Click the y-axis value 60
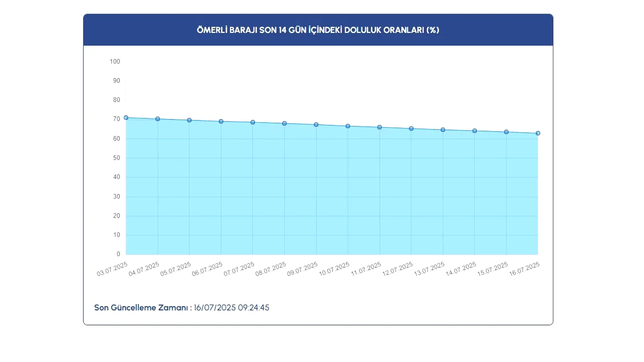Viewport: 644px width, 362px height. (x=117, y=139)
